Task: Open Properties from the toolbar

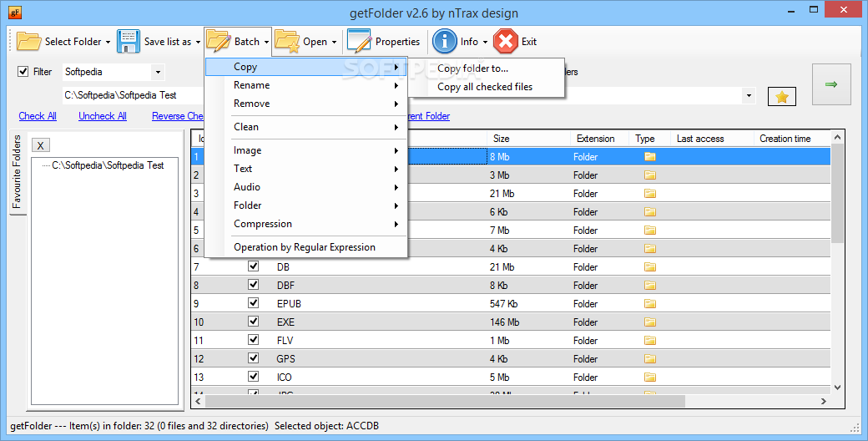Action: tap(384, 42)
